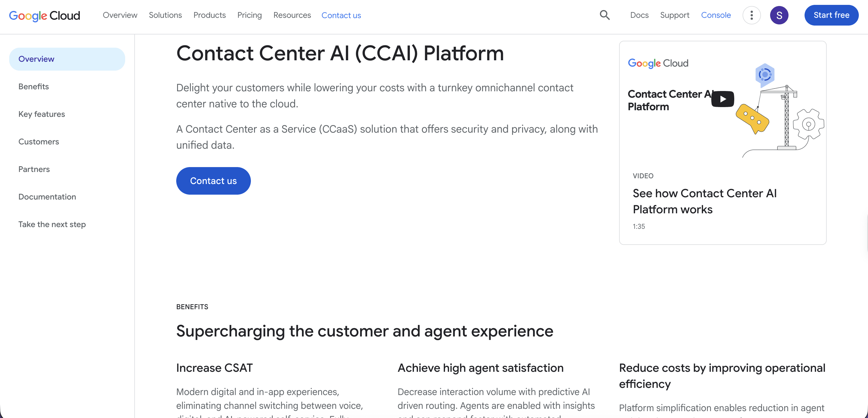The height and width of the screenshot is (418, 868).
Task: Open the Docs link
Action: pyautogui.click(x=639, y=15)
